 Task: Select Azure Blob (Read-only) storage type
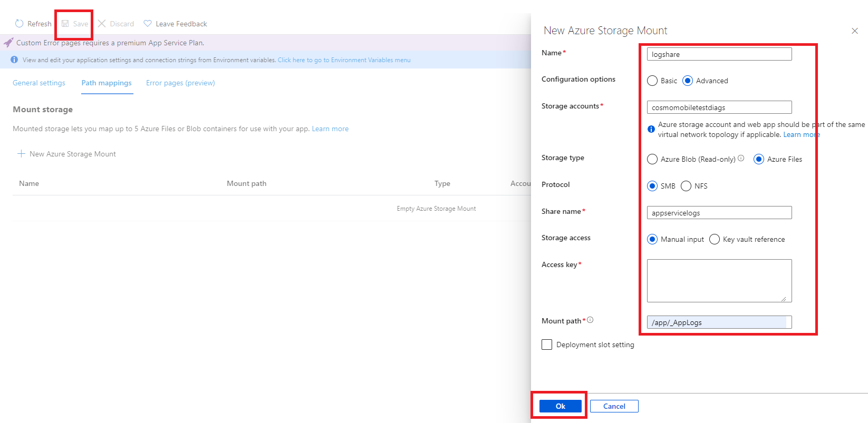tap(652, 159)
